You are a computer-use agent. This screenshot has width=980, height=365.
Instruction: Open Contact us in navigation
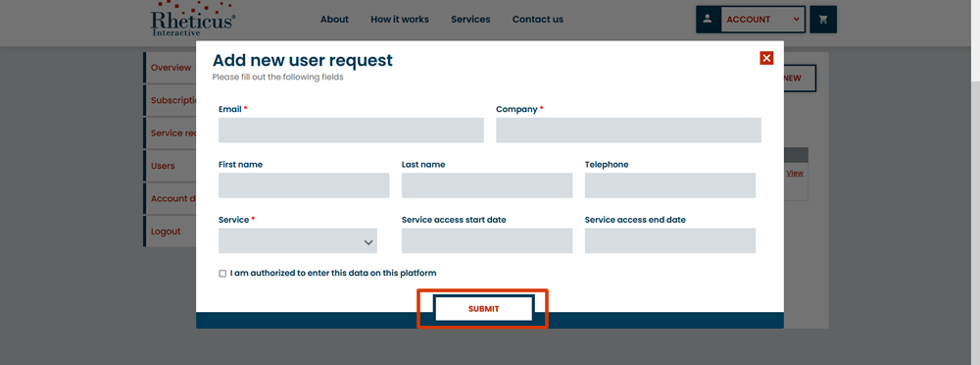(537, 20)
